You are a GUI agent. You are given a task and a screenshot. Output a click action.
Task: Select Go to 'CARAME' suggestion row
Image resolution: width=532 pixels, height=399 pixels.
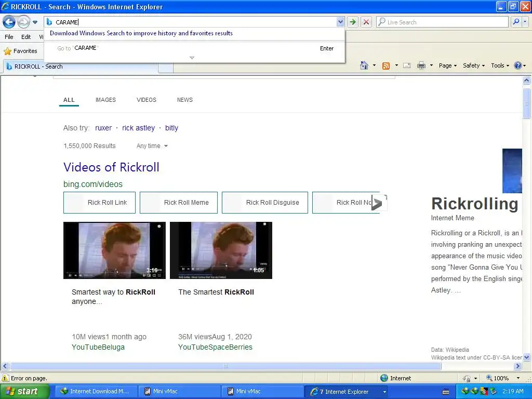tap(194, 48)
